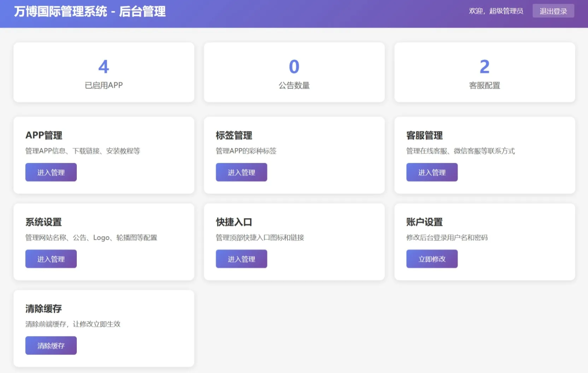Viewport: 588px width, 373px height.
Task: Select the 客服配置 statistics card
Action: click(x=485, y=72)
